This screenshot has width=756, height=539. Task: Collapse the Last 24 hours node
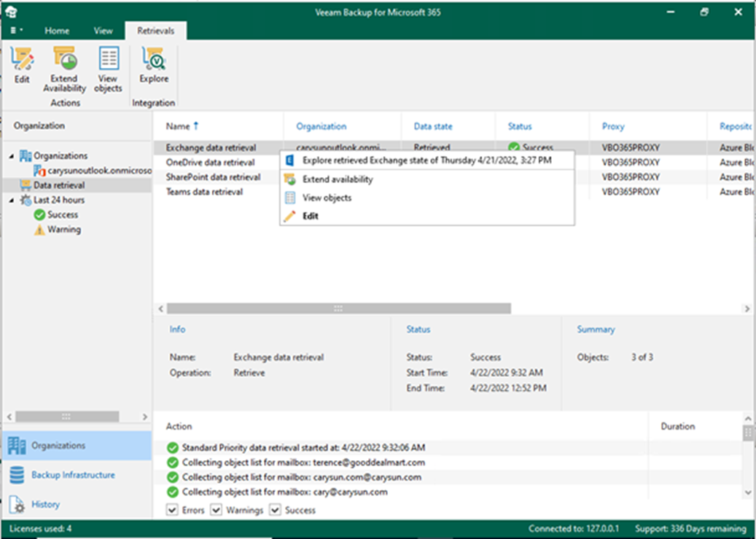click(12, 201)
